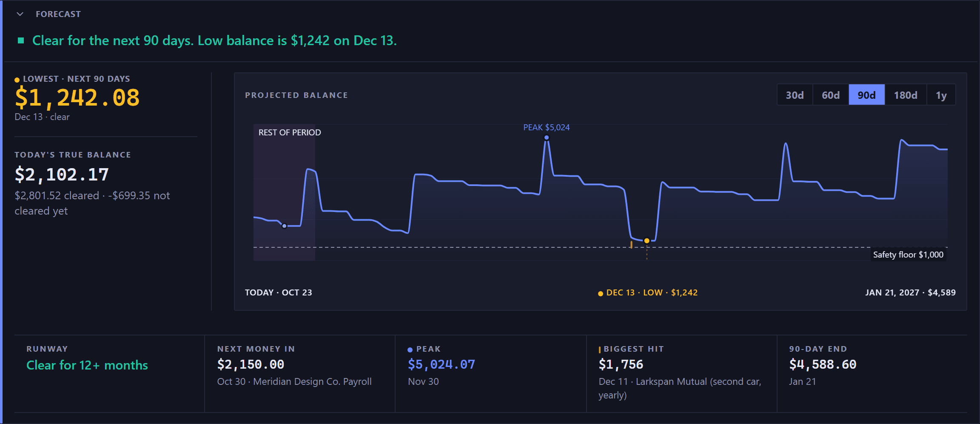980x424 pixels.
Task: Click the DEC 13 · LOW · $1,242 axis label
Action: pos(648,292)
